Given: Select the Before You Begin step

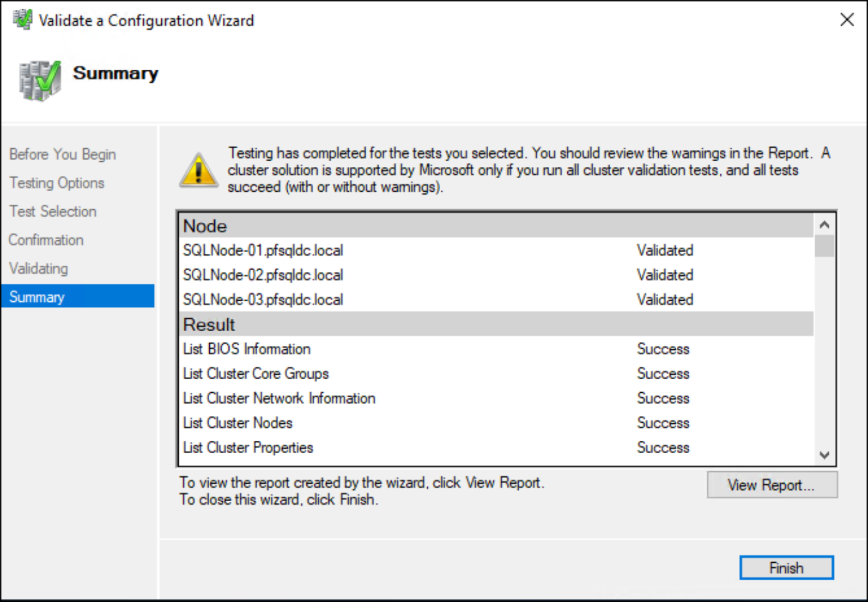Looking at the screenshot, I should coord(63,154).
